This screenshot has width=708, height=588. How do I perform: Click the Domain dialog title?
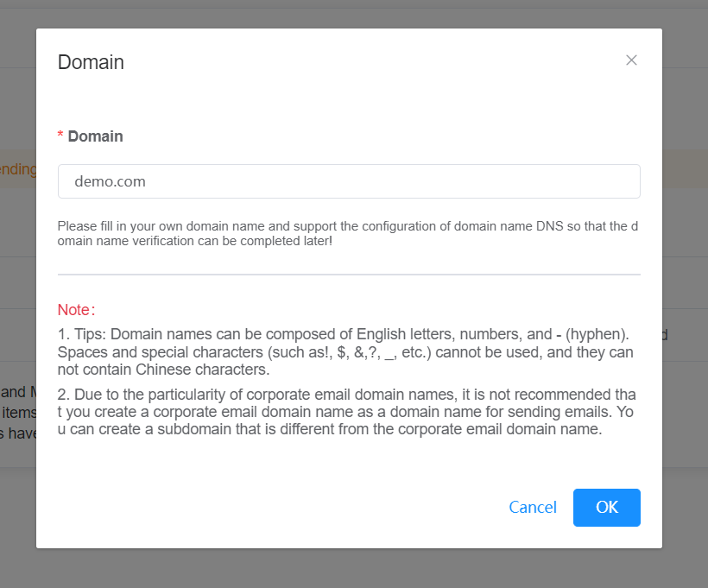pyautogui.click(x=91, y=62)
